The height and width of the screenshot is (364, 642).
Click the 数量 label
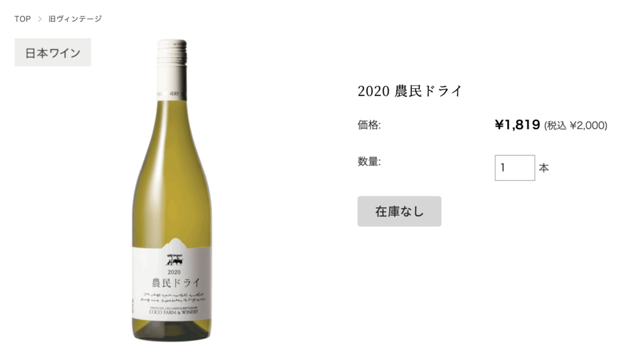[369, 162]
